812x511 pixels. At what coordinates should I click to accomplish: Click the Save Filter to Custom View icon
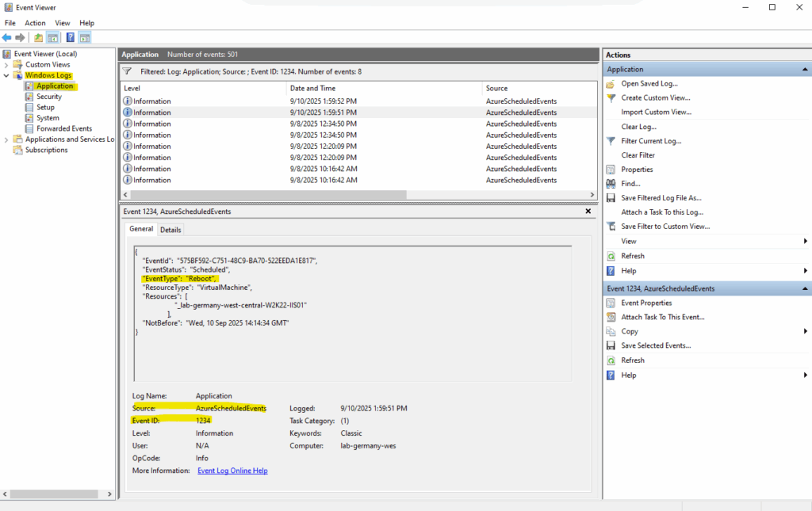coord(611,227)
